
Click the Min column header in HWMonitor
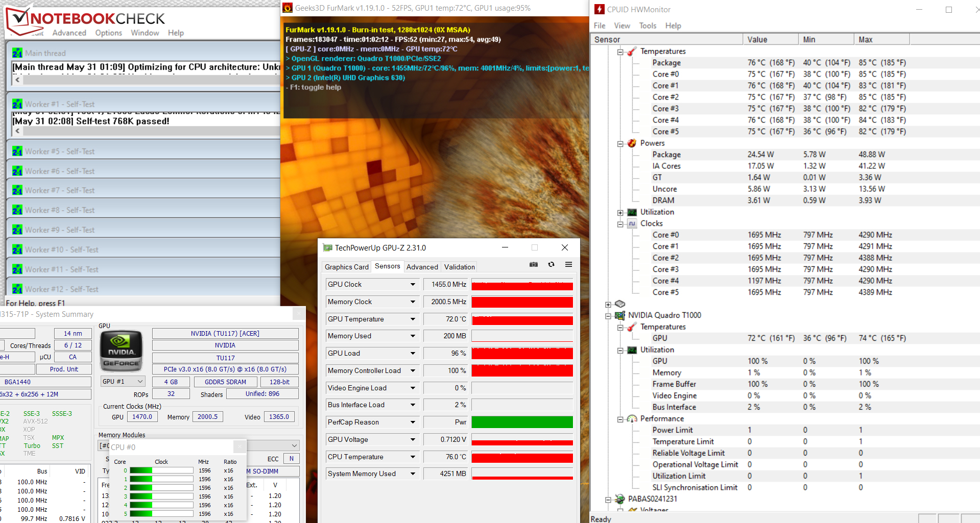tap(826, 39)
